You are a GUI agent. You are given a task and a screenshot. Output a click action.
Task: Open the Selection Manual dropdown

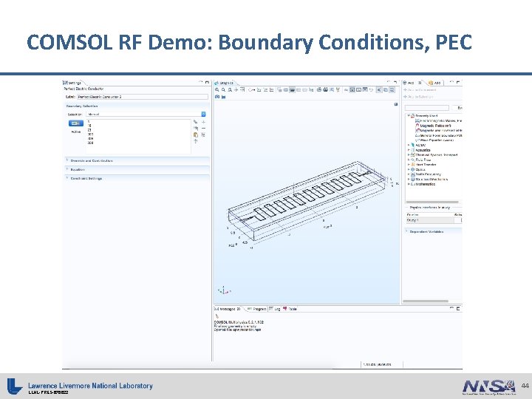coord(146,115)
